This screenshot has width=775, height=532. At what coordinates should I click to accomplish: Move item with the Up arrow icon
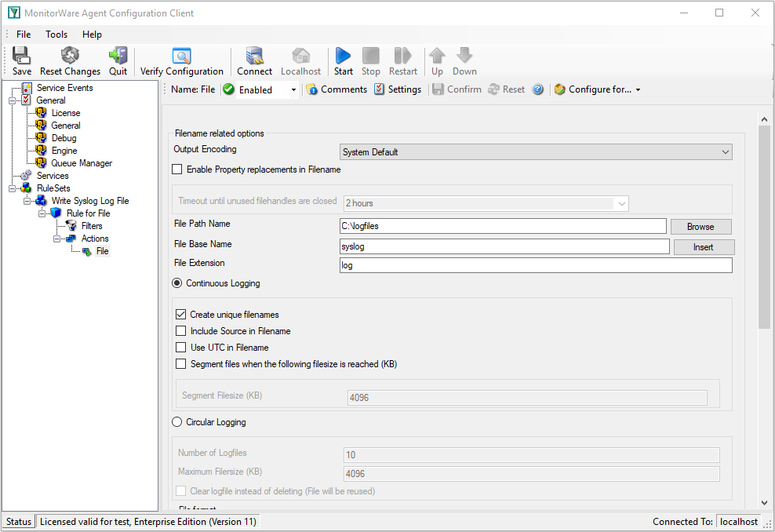click(x=437, y=61)
